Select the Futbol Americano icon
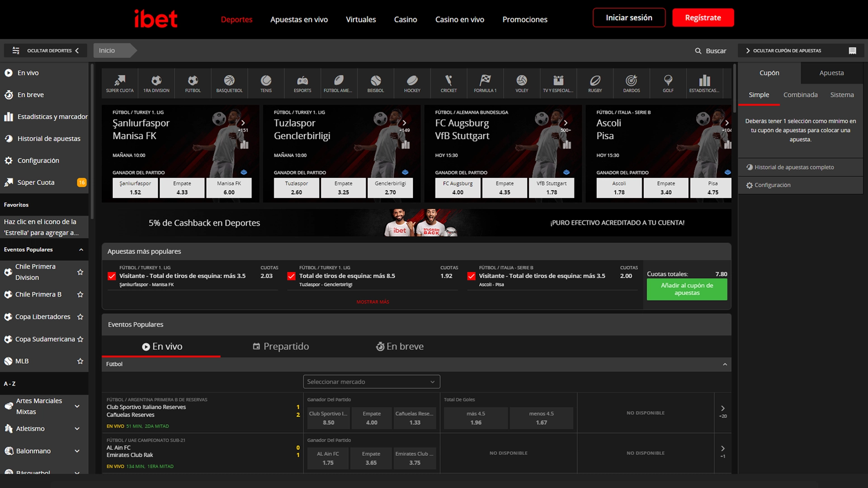Screen dimensions: 868x488 [339, 83]
